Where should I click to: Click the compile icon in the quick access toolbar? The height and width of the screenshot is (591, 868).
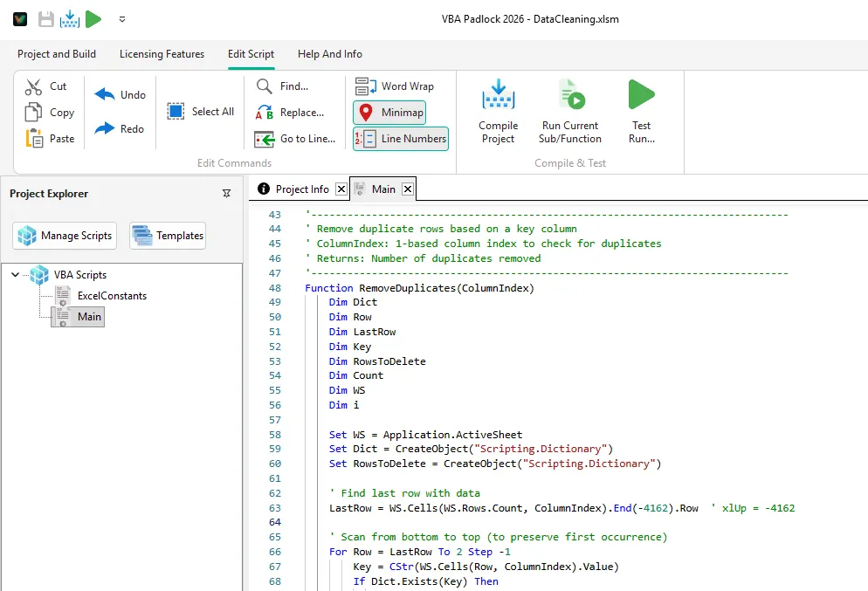click(x=69, y=18)
